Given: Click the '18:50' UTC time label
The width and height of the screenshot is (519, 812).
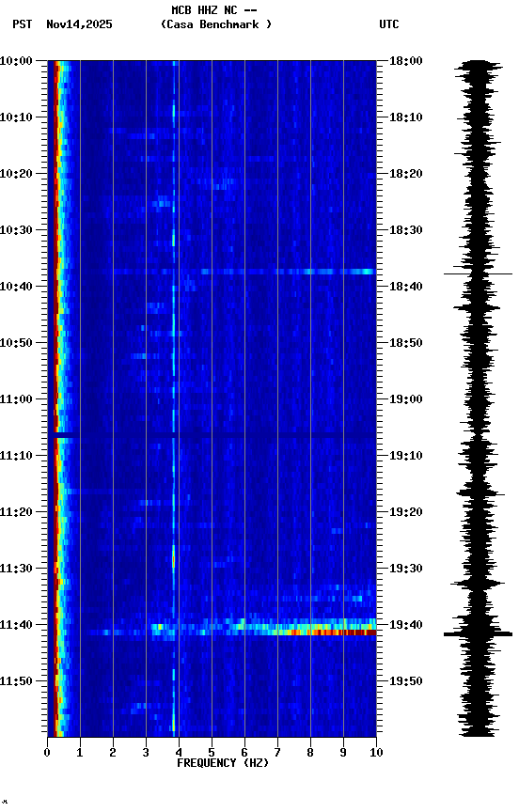Looking at the screenshot, I should coord(406,343).
